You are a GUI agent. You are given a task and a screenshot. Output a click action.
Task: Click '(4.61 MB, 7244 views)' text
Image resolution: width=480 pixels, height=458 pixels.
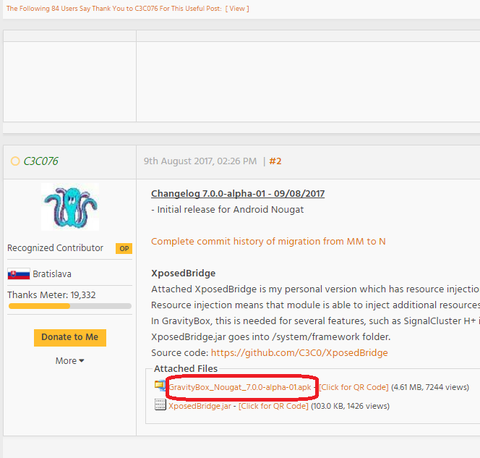point(430,387)
